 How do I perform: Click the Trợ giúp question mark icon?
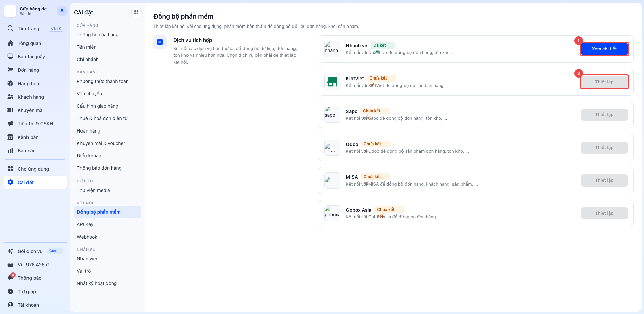[10, 292]
